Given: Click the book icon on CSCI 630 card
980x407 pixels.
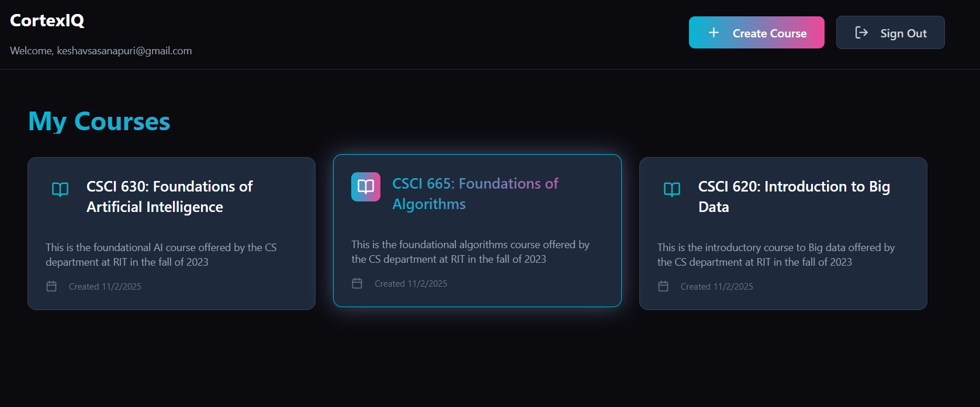Looking at the screenshot, I should [x=60, y=189].
